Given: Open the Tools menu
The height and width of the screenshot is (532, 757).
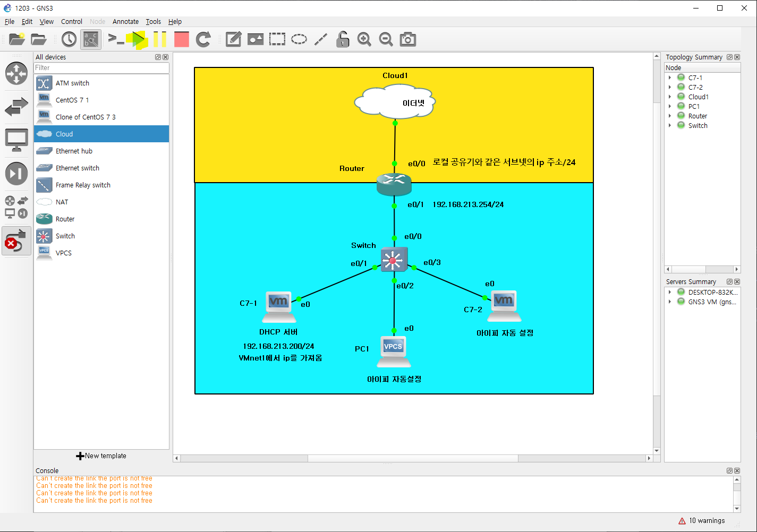Looking at the screenshot, I should pos(154,22).
